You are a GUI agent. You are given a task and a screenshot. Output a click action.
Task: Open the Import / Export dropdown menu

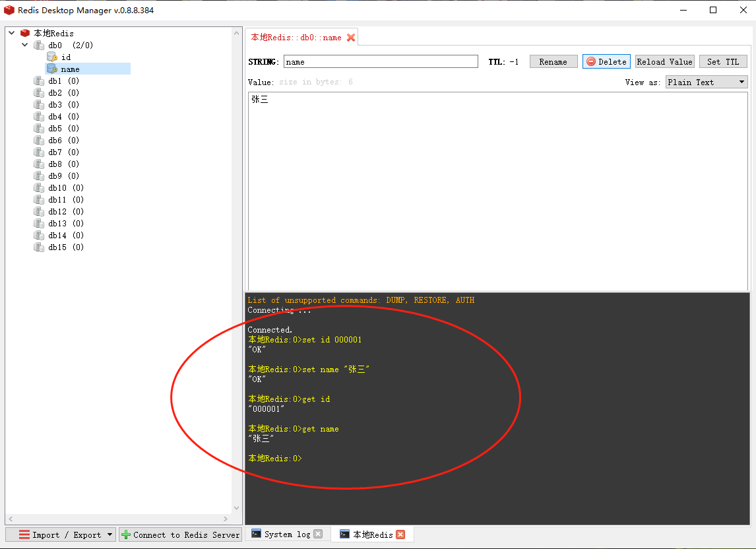(x=61, y=534)
